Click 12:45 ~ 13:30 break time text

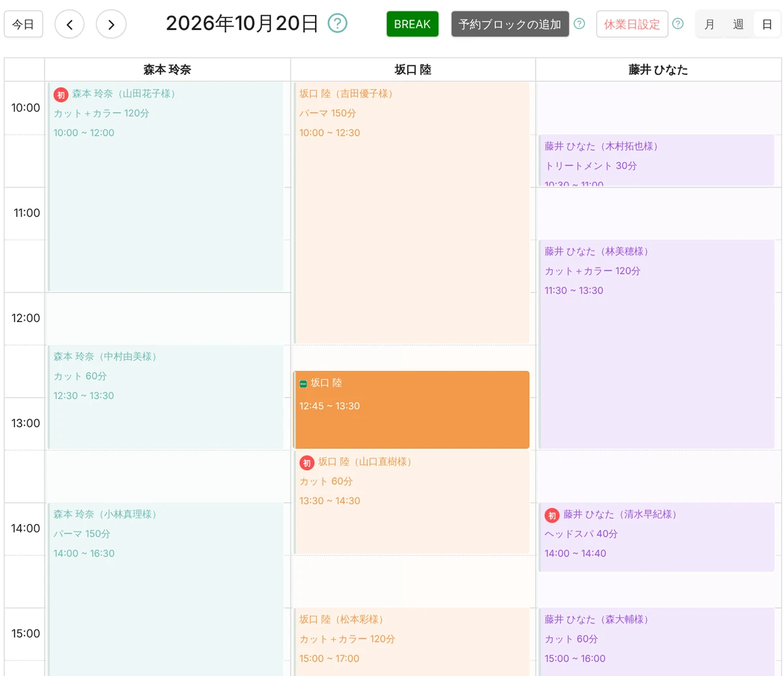330,406
